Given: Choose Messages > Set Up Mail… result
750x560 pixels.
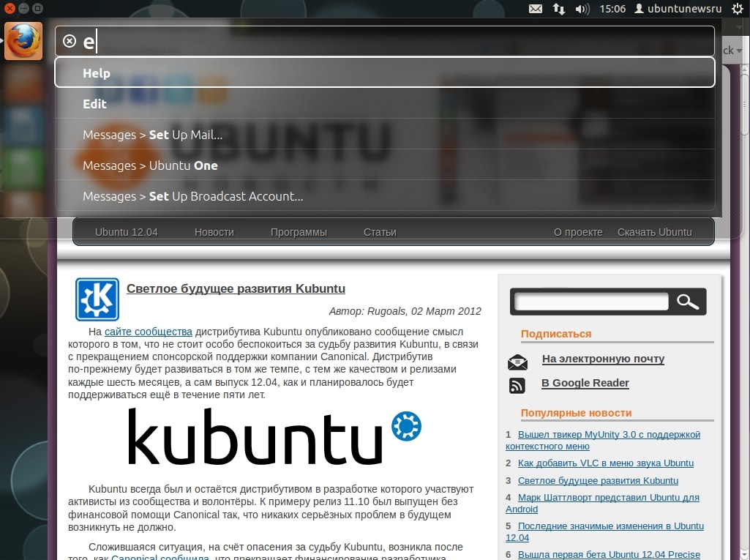Looking at the screenshot, I should click(x=385, y=135).
